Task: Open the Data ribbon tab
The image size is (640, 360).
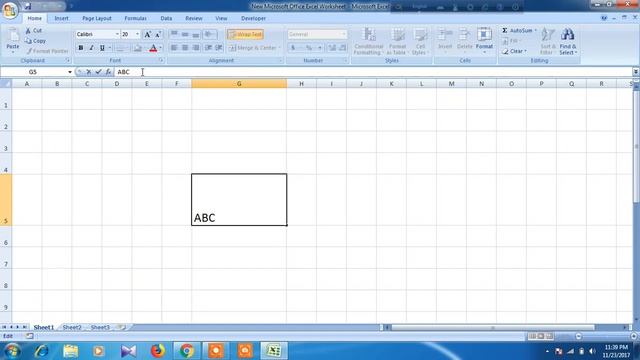Action: [166, 18]
